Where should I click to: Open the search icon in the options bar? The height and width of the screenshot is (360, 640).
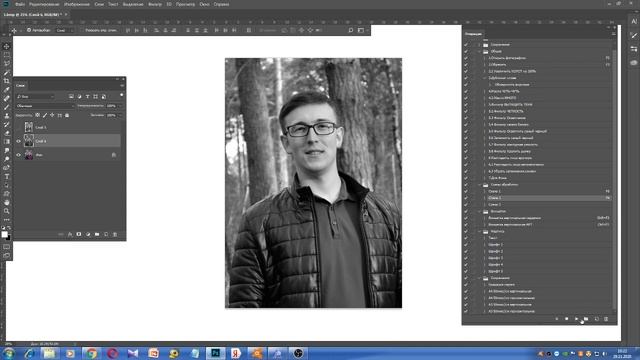pos(351,30)
